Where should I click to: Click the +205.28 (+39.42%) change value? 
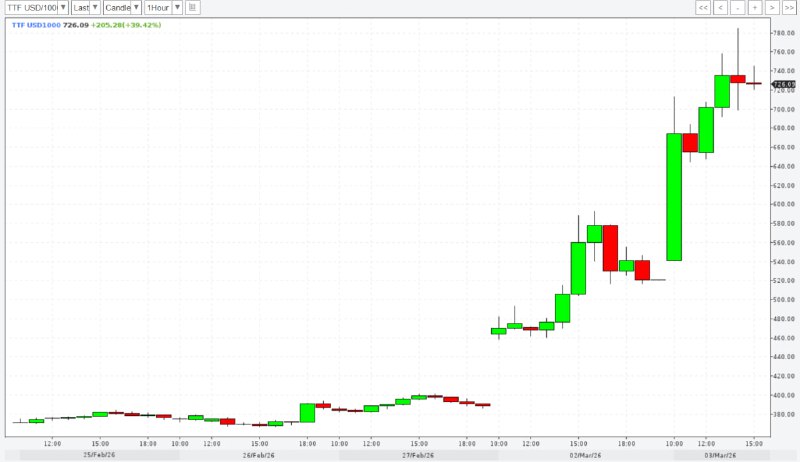point(126,24)
